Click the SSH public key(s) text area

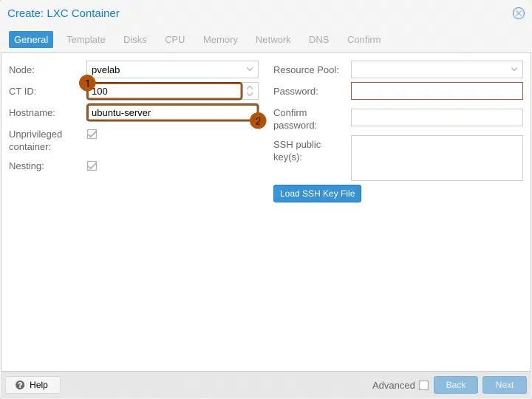(437, 158)
